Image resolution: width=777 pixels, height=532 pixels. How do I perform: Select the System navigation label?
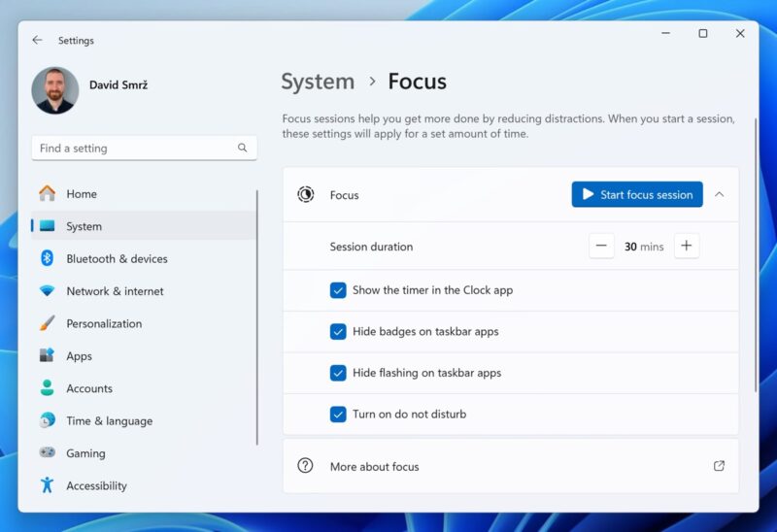point(84,226)
